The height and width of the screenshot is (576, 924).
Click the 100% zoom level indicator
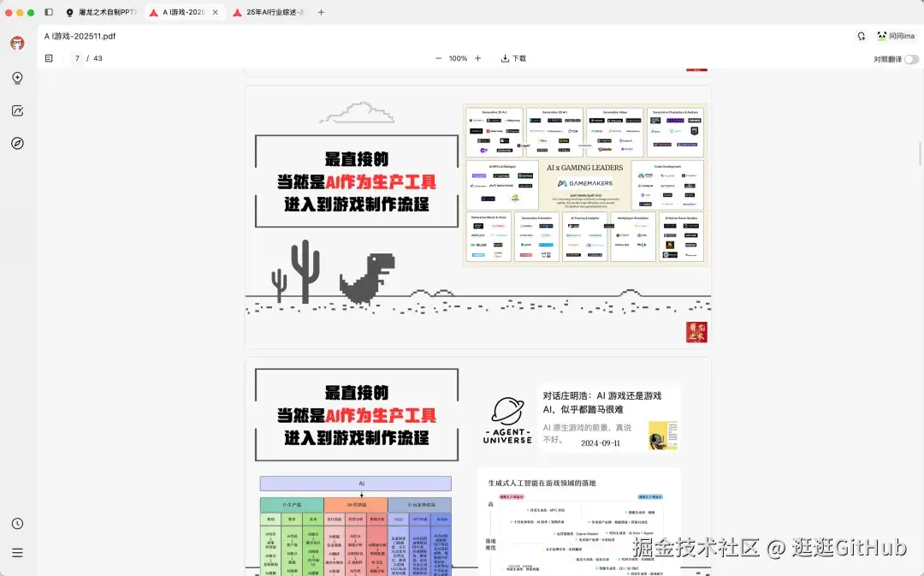(459, 58)
